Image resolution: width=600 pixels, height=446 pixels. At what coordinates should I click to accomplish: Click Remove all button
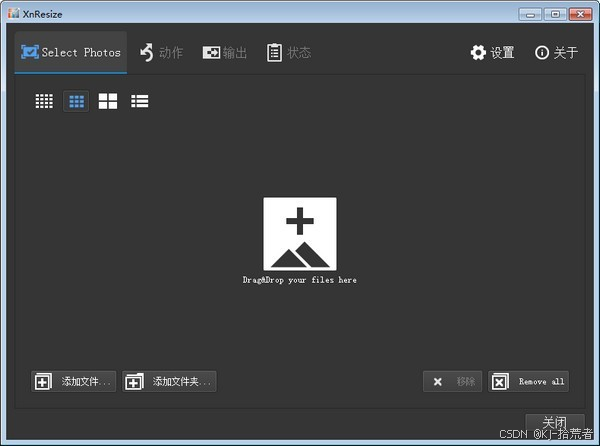528,381
